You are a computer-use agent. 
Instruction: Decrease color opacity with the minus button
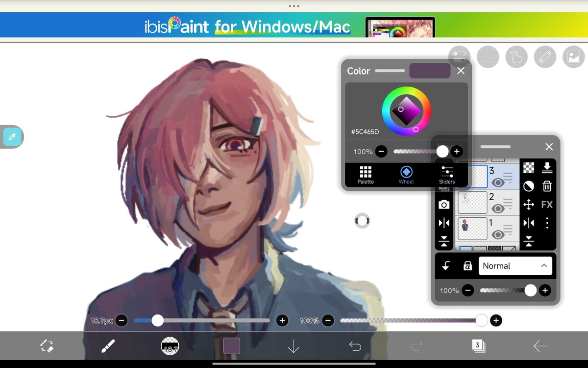click(382, 152)
